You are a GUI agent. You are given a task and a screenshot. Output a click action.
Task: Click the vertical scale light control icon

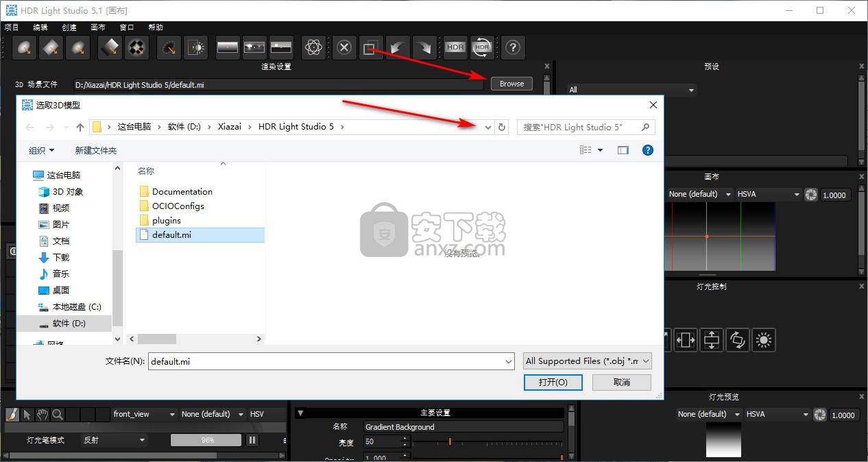pos(711,340)
